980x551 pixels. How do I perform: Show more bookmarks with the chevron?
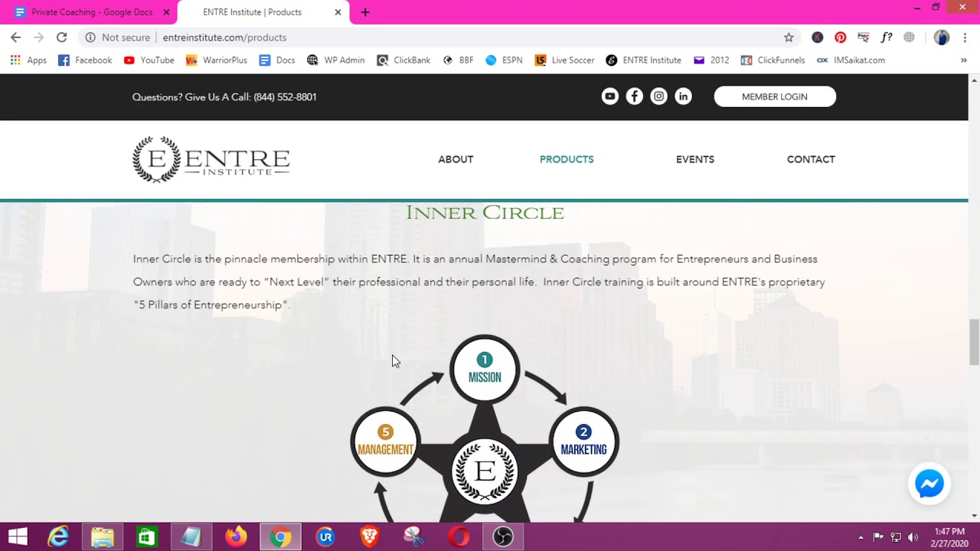coord(963,60)
